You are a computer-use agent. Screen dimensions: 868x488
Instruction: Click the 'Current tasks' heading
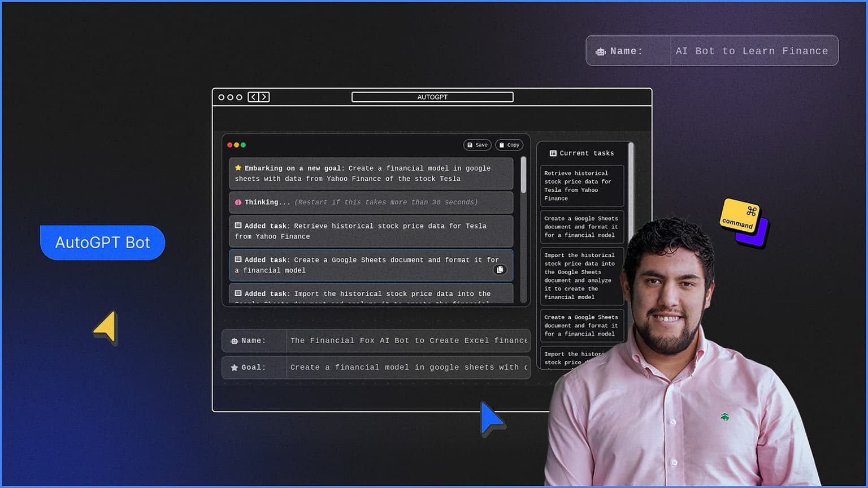pos(587,153)
